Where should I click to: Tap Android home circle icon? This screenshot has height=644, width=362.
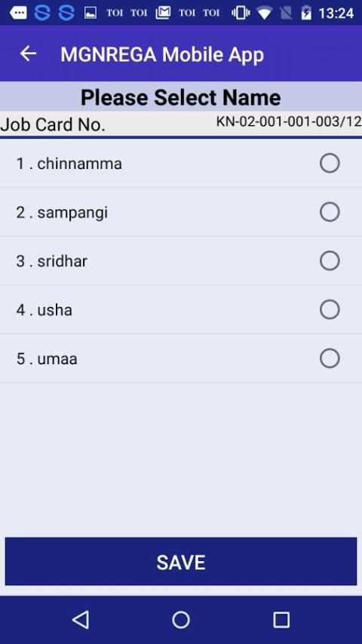[181, 619]
